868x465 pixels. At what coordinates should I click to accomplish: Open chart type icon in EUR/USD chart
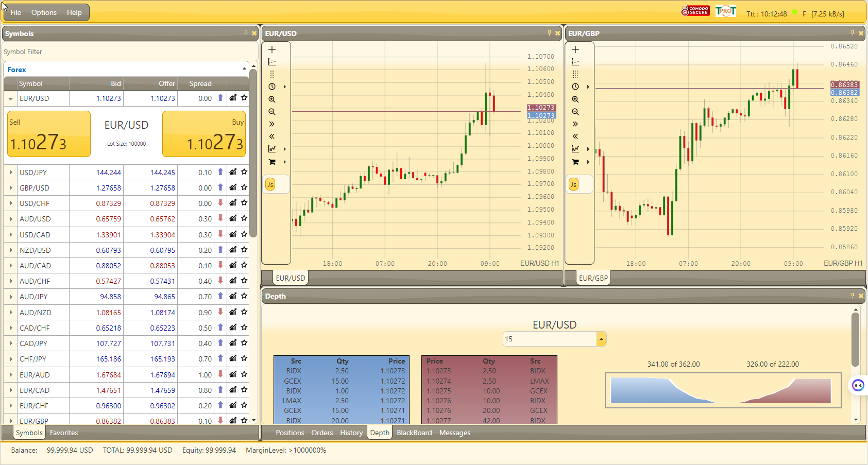point(272,149)
